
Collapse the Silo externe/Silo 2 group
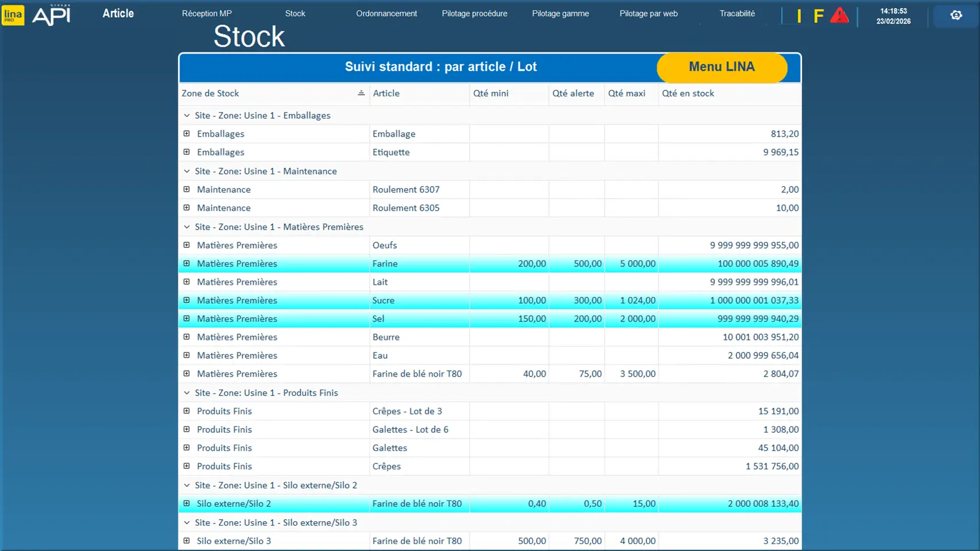(x=187, y=485)
